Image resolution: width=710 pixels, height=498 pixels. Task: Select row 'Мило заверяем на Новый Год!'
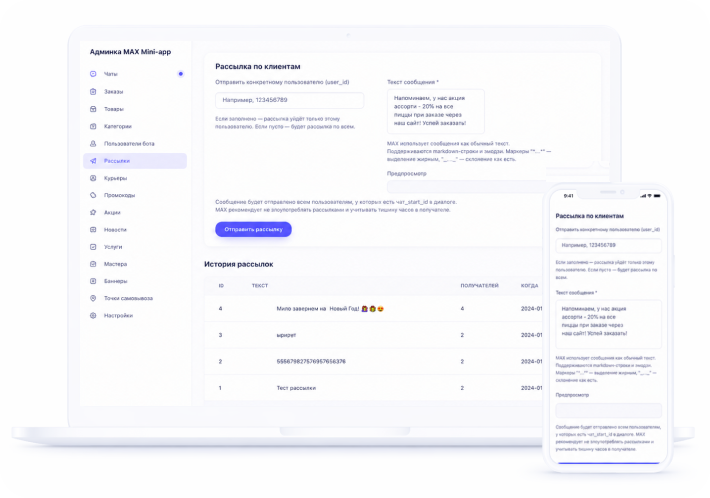point(374,309)
